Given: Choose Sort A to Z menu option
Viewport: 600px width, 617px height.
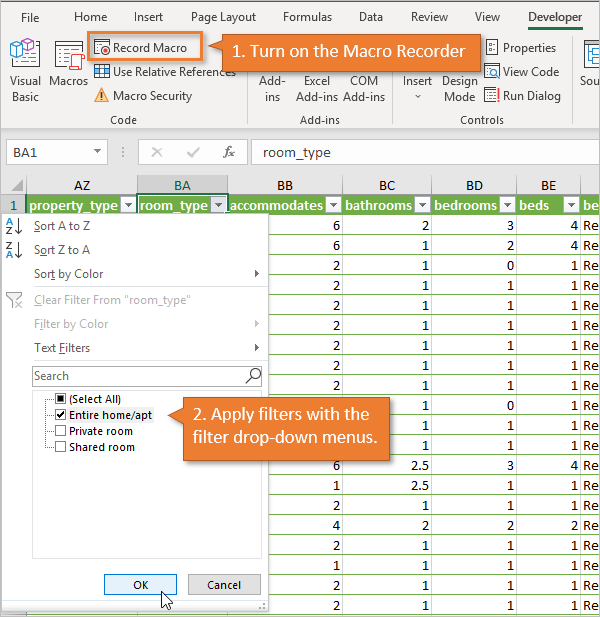Looking at the screenshot, I should pyautogui.click(x=62, y=226).
